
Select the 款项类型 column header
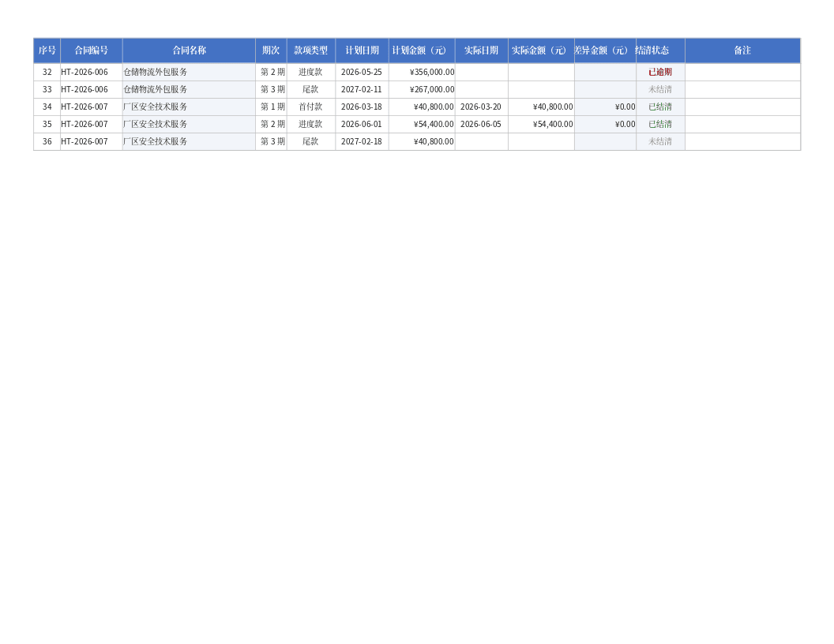click(311, 51)
